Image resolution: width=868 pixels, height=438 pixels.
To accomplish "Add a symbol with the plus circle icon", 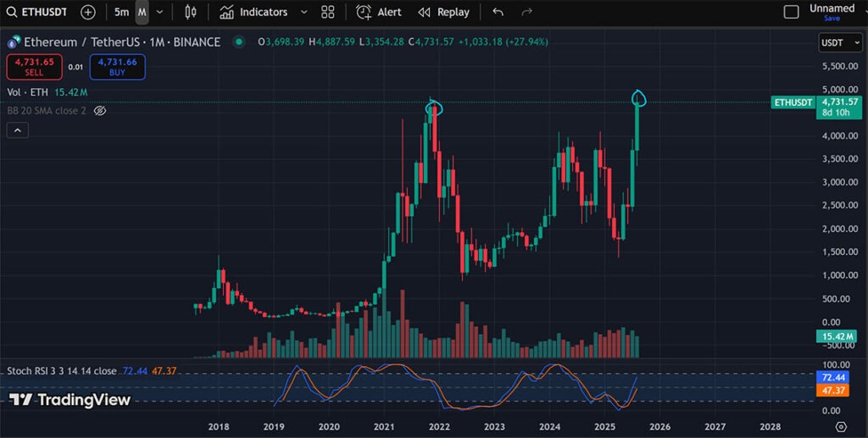I will pyautogui.click(x=88, y=12).
